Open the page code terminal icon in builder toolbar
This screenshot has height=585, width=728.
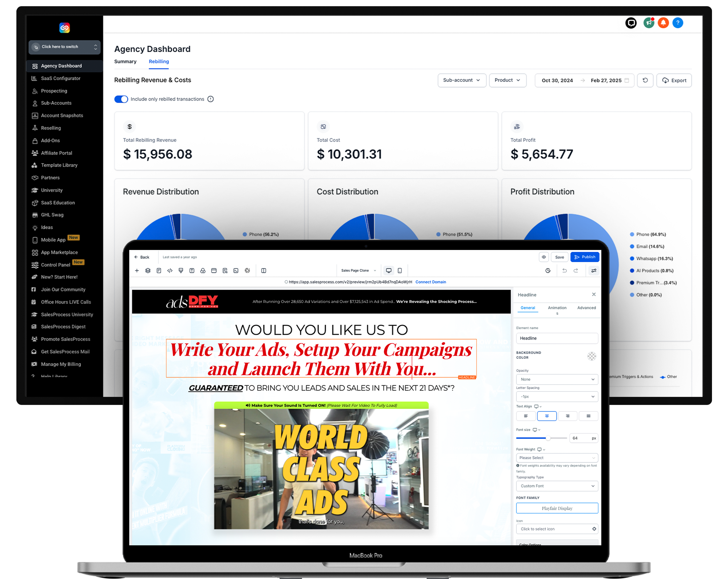(x=236, y=271)
